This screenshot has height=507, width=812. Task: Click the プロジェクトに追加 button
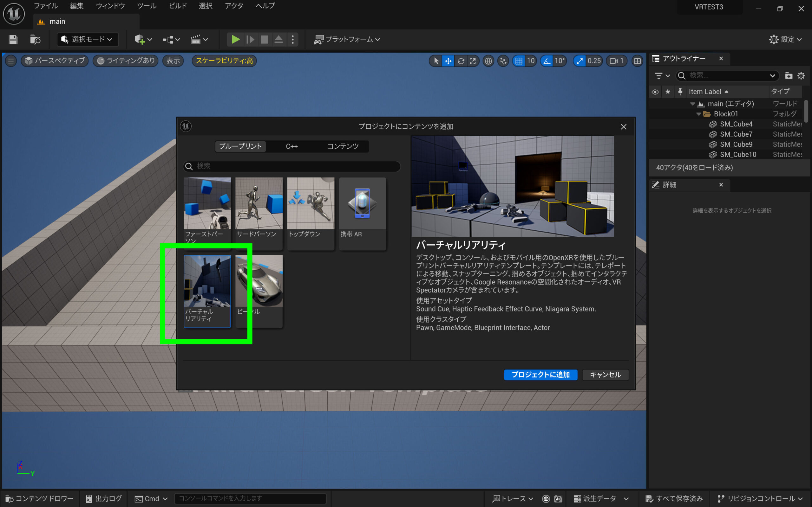540,375
